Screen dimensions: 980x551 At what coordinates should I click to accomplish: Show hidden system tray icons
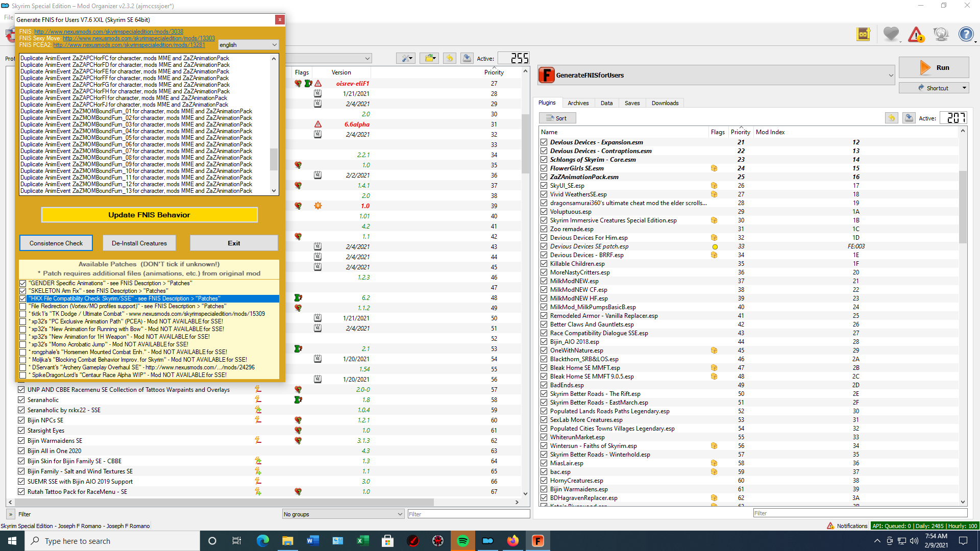877,541
